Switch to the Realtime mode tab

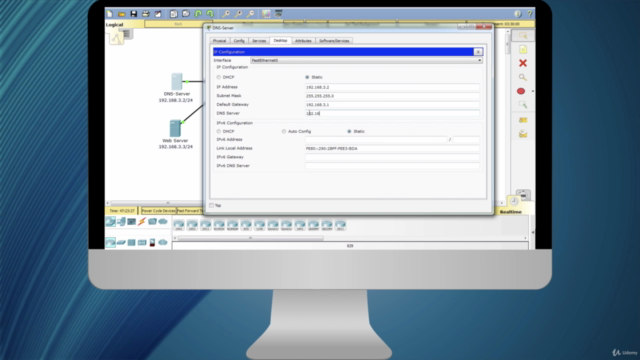click(x=511, y=212)
